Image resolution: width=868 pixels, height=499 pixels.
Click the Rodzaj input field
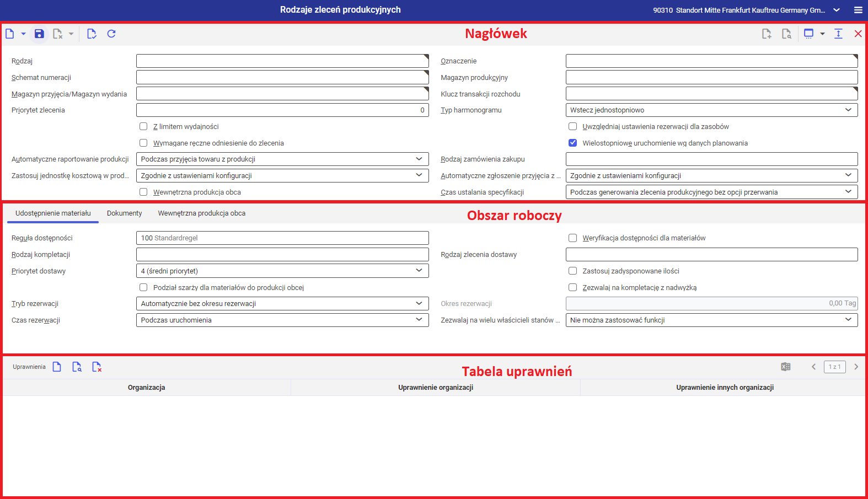coord(282,61)
